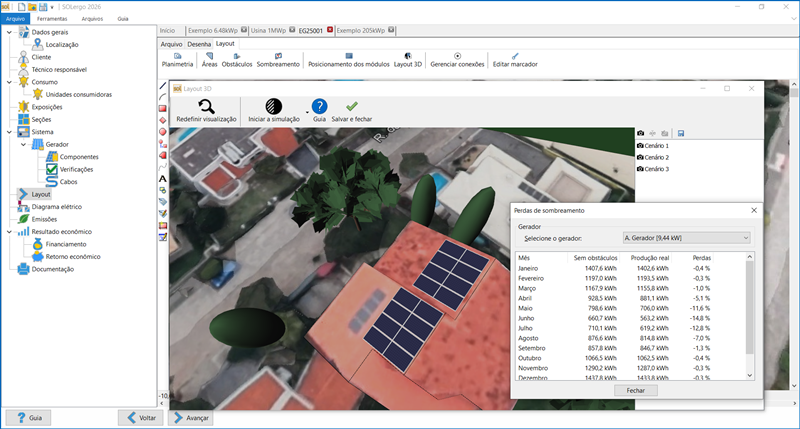This screenshot has width=800, height=429.
Task: Select the text 'A' drawing tool
Action: pos(163,178)
